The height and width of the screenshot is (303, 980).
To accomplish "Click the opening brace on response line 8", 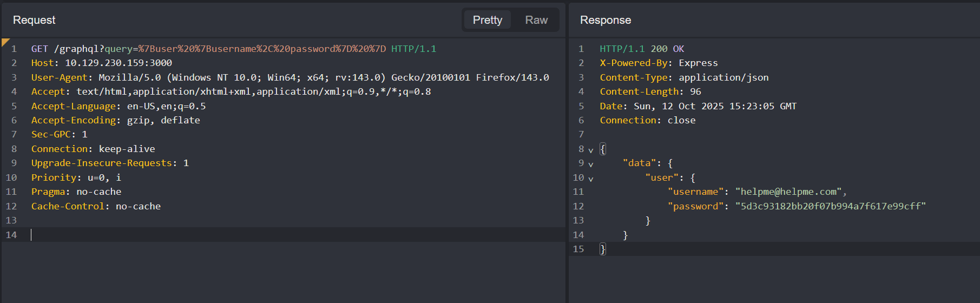I will click(603, 149).
